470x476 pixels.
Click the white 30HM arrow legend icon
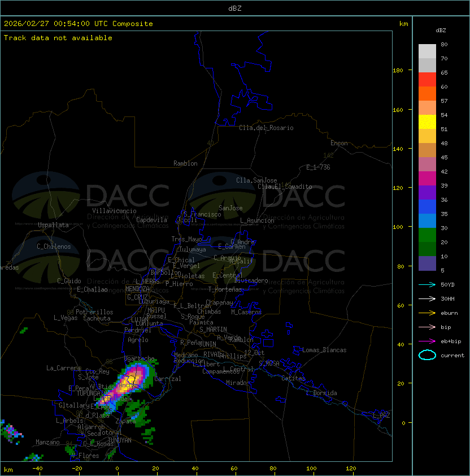click(427, 298)
